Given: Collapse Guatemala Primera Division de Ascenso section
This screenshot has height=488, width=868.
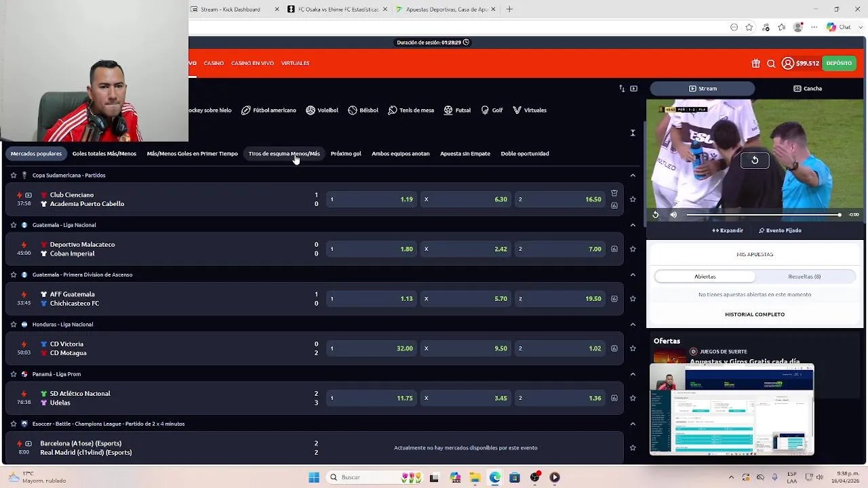Looking at the screenshot, I should click(633, 274).
